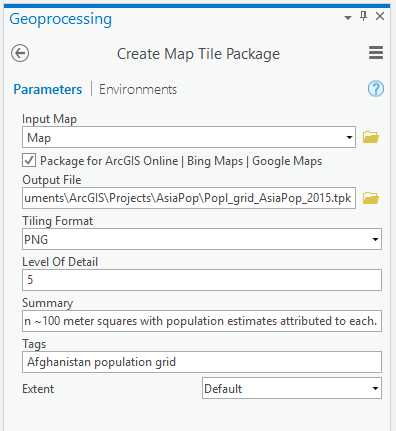
Task: Click the Level Of Detail field
Action: pos(202,280)
